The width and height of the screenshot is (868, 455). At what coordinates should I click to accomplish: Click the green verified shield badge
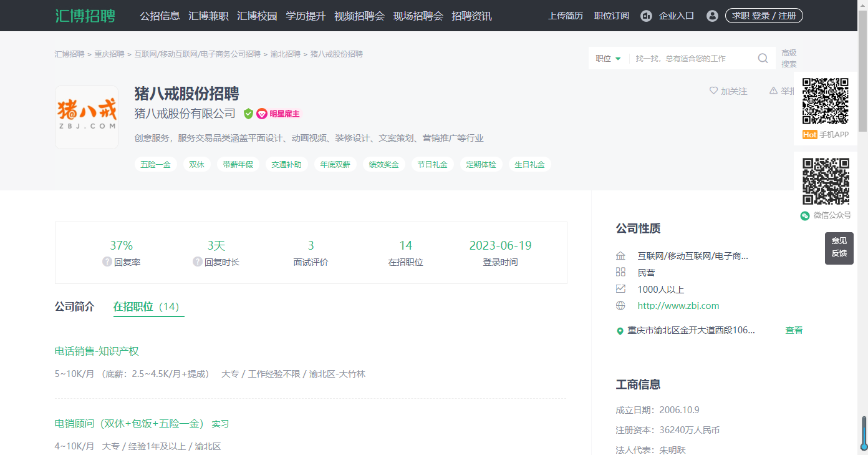coord(248,114)
